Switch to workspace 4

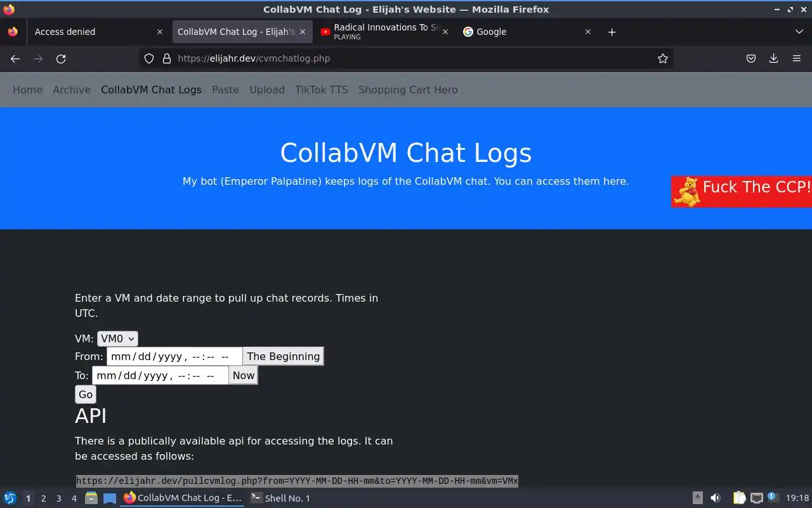coord(74,498)
